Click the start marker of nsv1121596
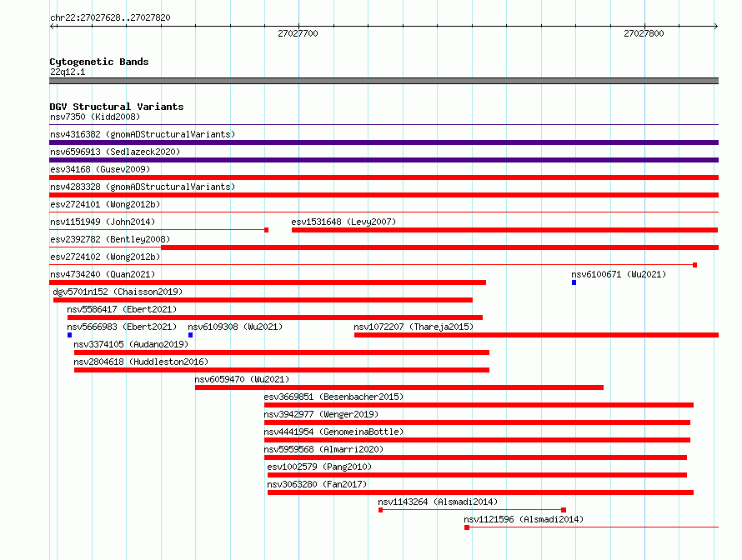The height and width of the screenshot is (560, 742). click(467, 527)
